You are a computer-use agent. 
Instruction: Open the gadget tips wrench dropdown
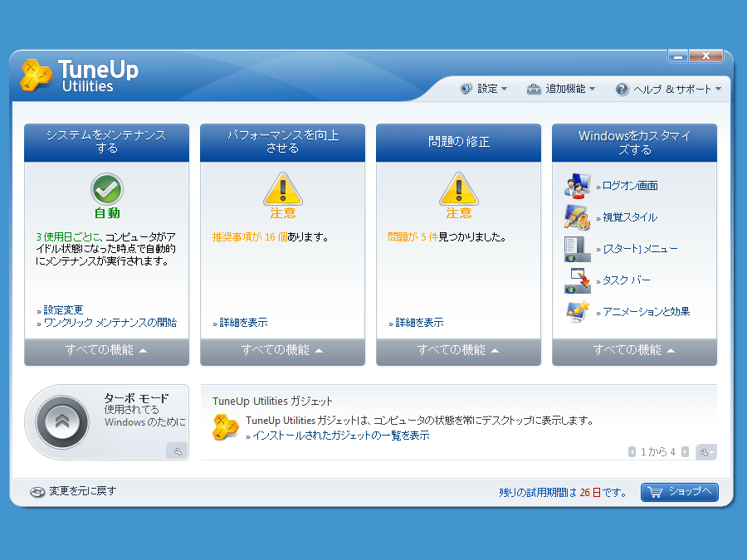click(x=706, y=452)
